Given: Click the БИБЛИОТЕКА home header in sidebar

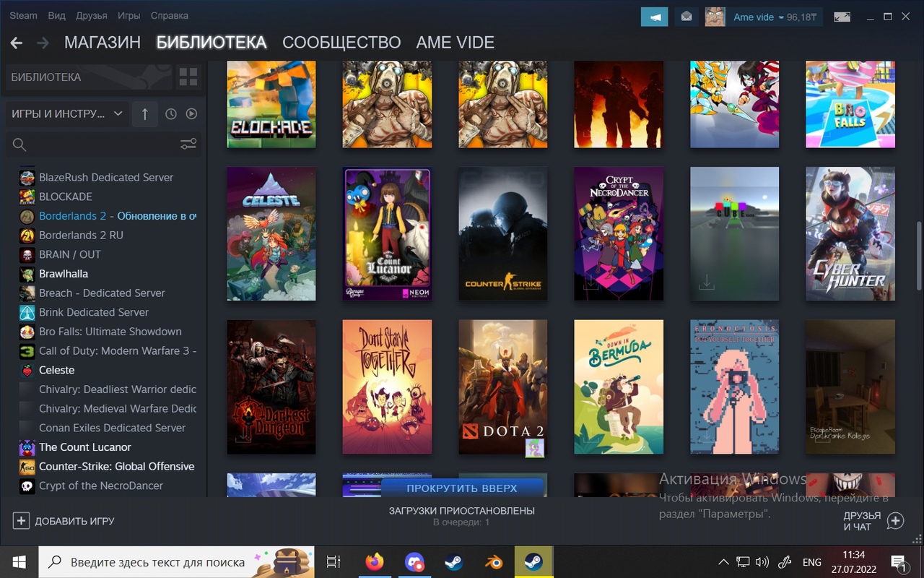Looking at the screenshot, I should tap(90, 77).
